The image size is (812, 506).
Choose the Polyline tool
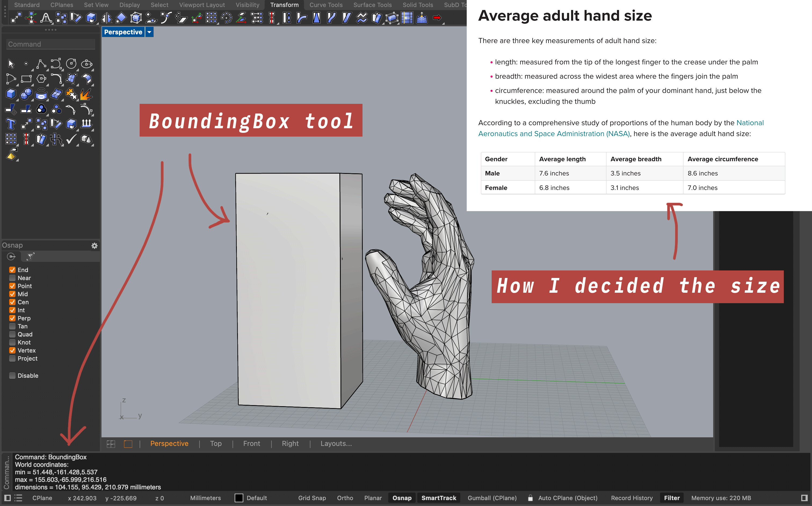pyautogui.click(x=41, y=64)
